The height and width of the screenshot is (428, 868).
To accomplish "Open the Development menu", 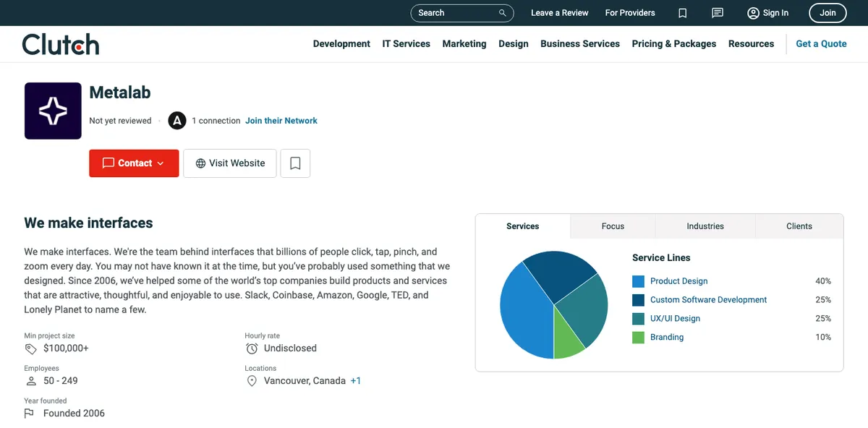I will tap(341, 44).
